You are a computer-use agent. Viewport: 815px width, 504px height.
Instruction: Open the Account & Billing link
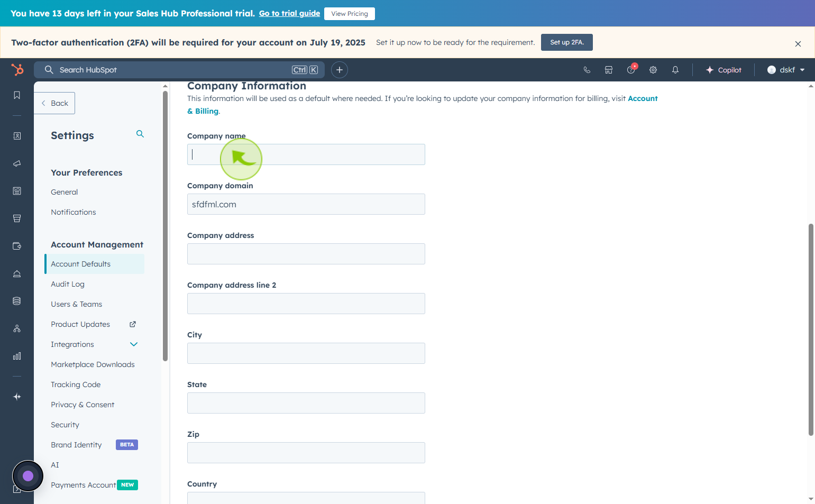tap(643, 98)
